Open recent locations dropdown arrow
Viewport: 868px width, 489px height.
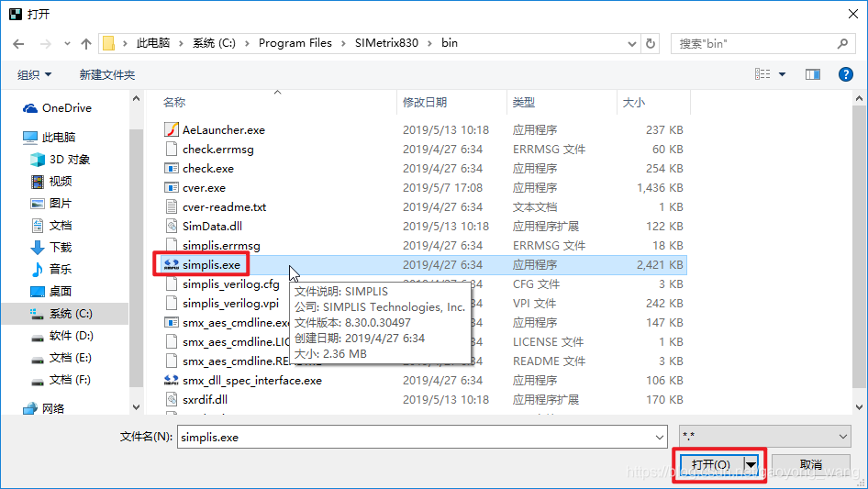(67, 44)
